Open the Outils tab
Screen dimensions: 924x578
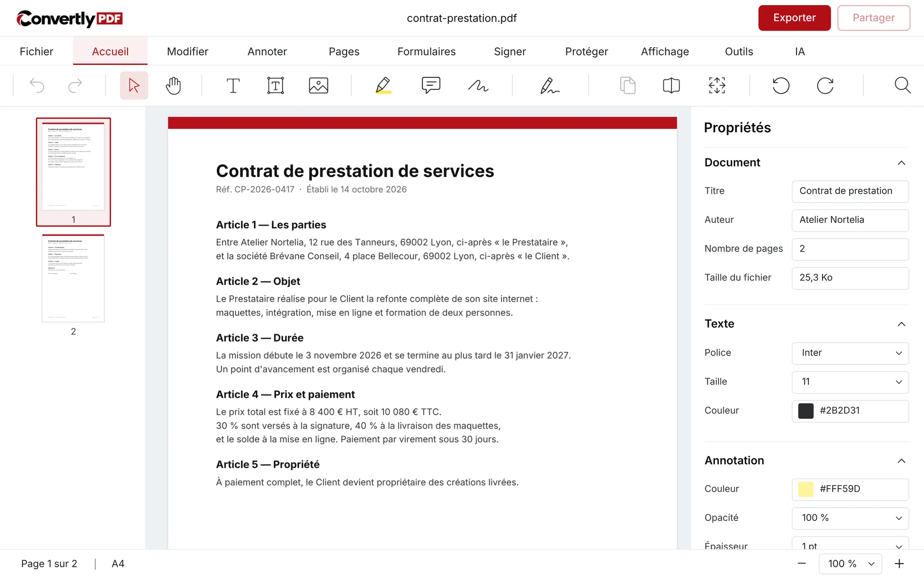(739, 51)
